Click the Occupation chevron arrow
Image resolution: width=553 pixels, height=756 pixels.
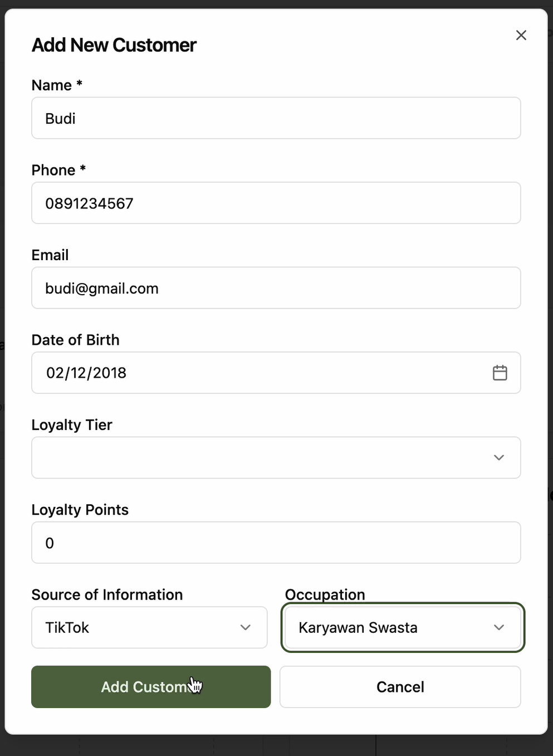(498, 627)
